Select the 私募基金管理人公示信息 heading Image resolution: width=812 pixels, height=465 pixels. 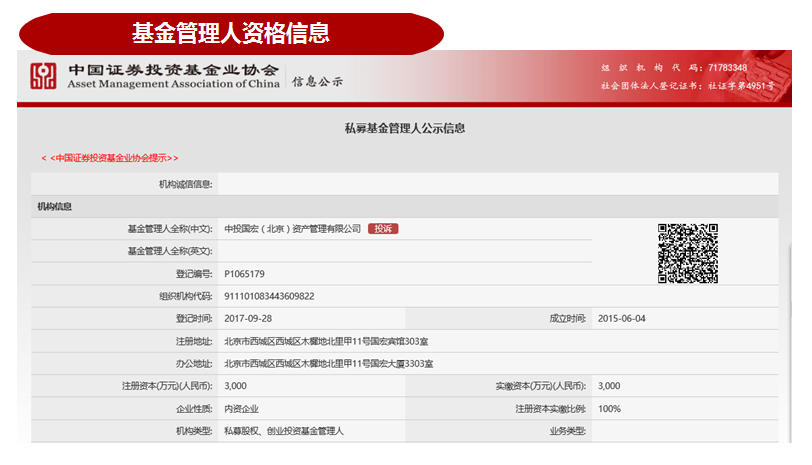click(405, 128)
